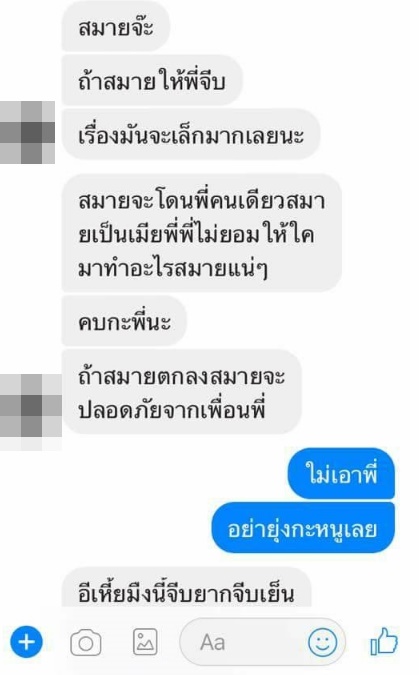Tap the lower blurred sender avatar
Screen dimensions: 419x675
click(x=31, y=412)
